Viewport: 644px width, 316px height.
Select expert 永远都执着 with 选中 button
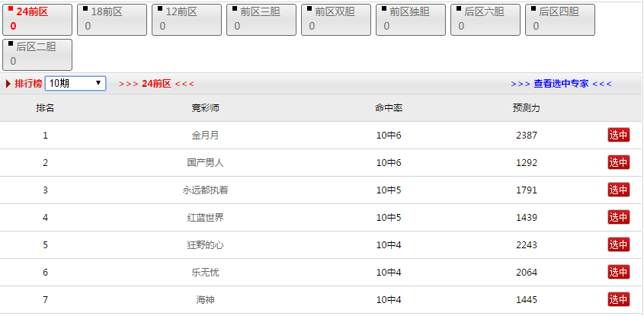[x=618, y=190]
